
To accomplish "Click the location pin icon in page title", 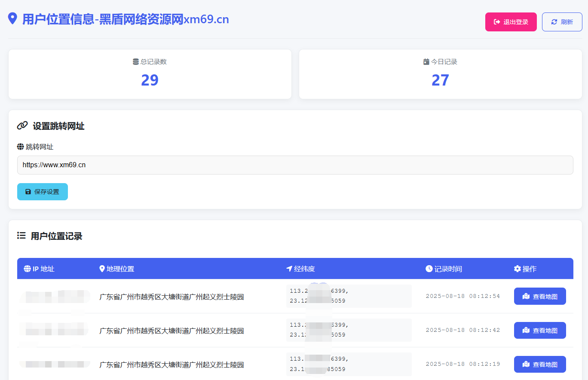I will [12, 18].
